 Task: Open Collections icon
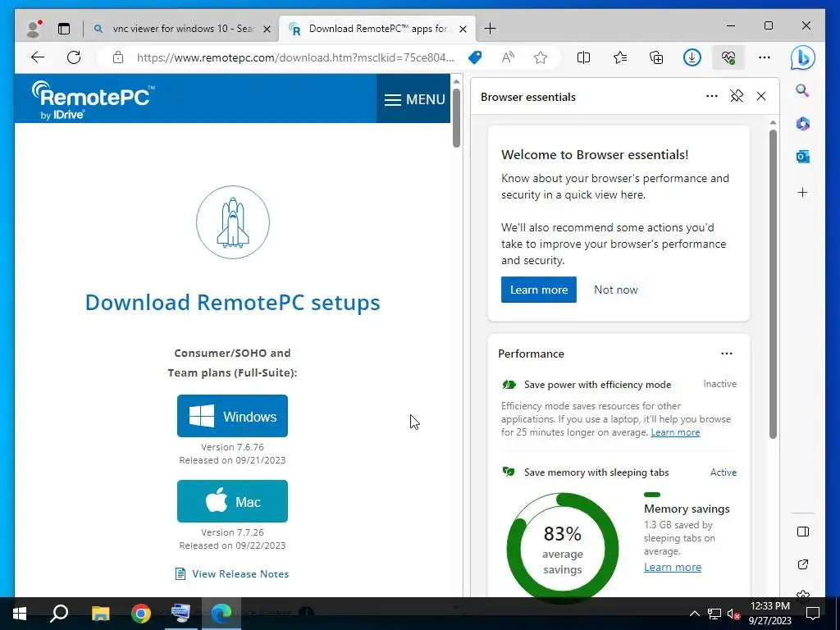pos(656,57)
